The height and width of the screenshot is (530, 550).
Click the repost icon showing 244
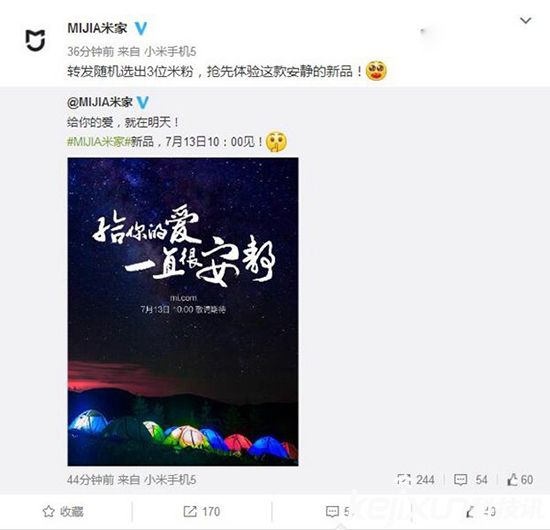(416, 479)
